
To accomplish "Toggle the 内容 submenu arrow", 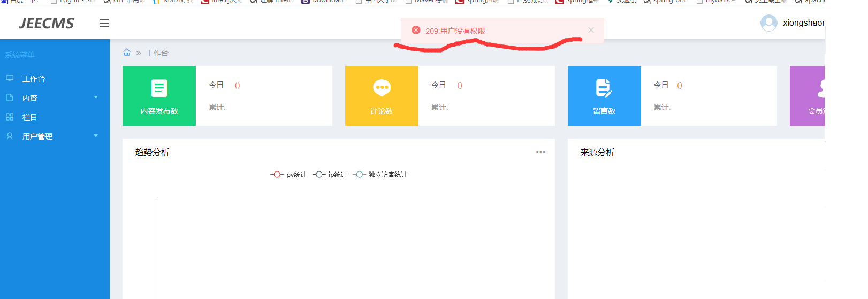I will (96, 98).
